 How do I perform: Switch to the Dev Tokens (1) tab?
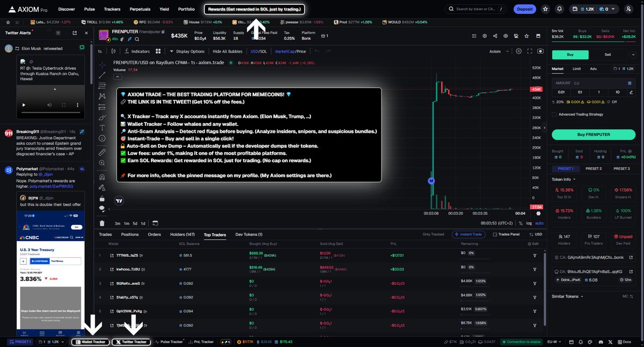coord(249,234)
